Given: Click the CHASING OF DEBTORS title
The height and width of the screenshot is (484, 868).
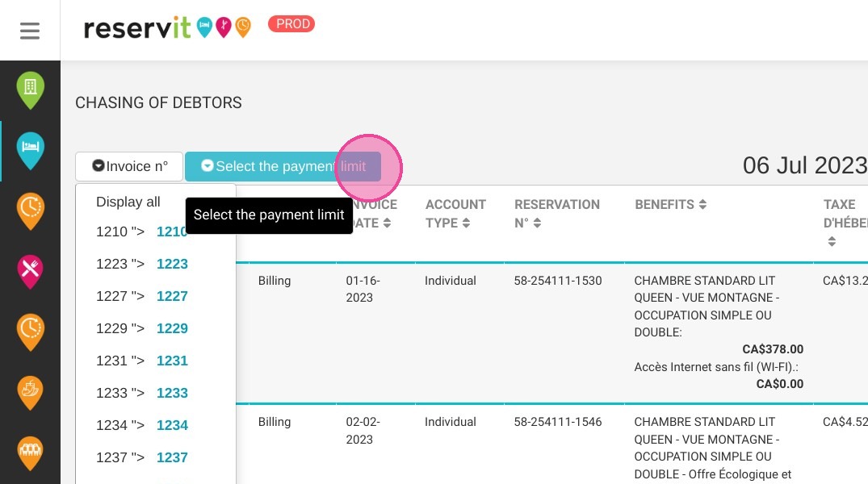Looking at the screenshot, I should tap(158, 103).
